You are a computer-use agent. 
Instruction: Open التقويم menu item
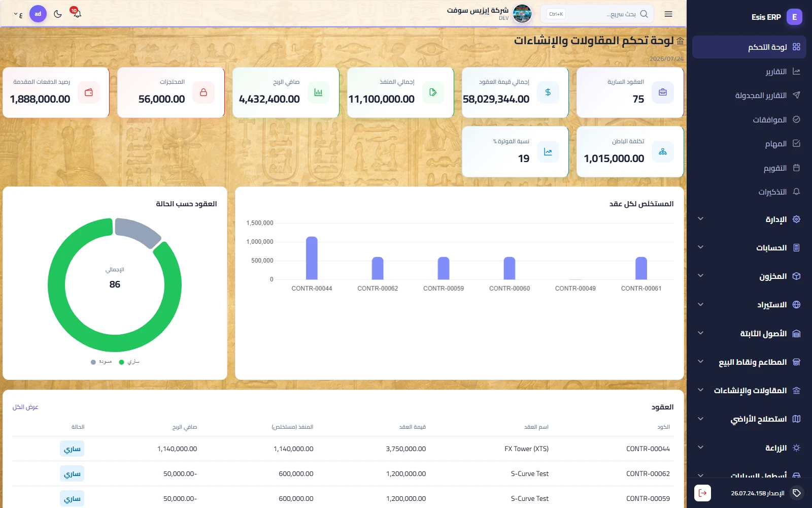point(749,168)
